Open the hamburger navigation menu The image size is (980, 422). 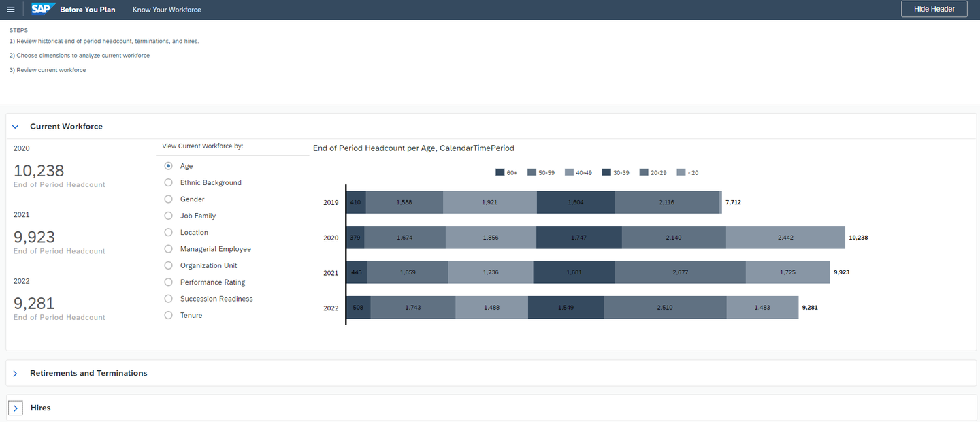pyautogui.click(x=10, y=10)
